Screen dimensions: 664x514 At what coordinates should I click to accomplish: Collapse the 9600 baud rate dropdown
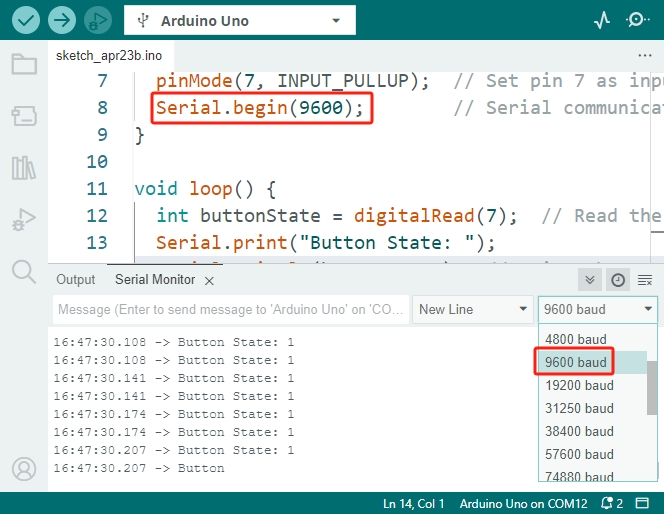coord(598,310)
